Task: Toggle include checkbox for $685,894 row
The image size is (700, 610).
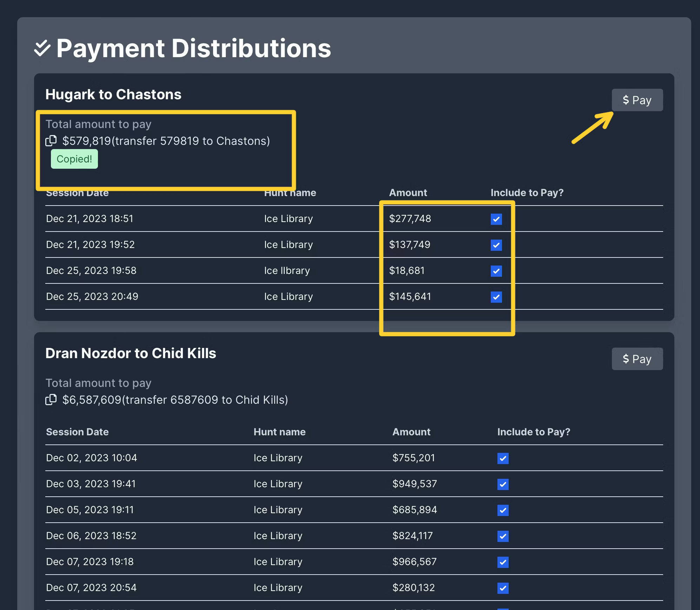Action: click(503, 510)
